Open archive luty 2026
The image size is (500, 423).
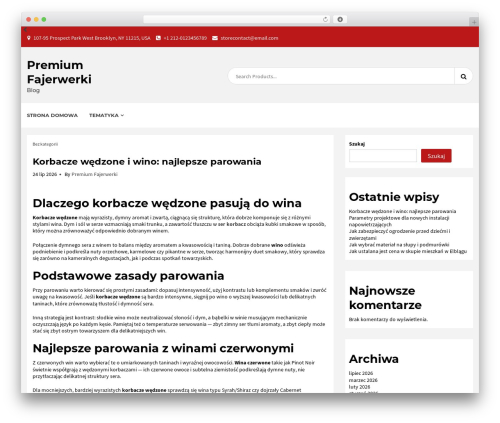click(360, 387)
